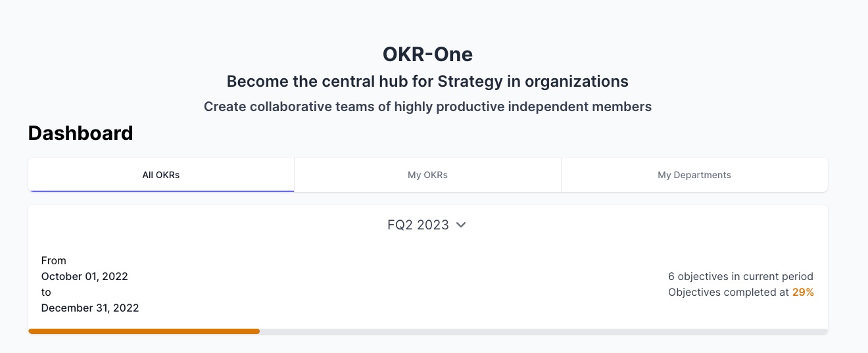Click "6 objectives in current period" text

740,276
